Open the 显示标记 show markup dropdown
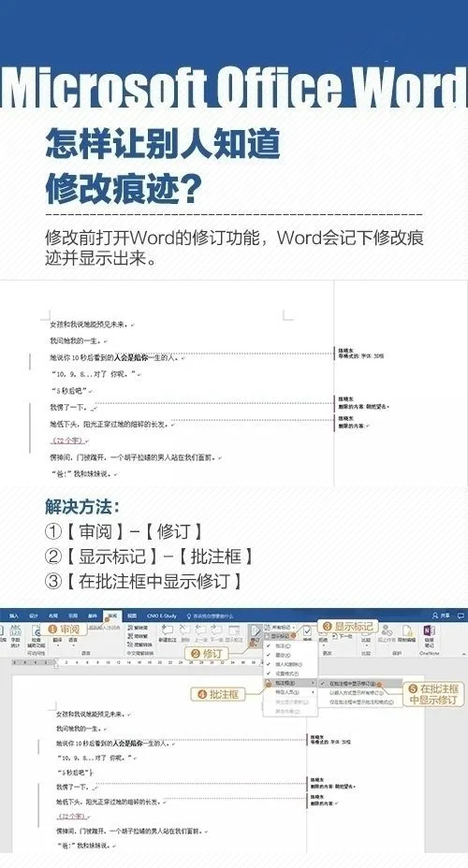The height and width of the screenshot is (868, 468). [279, 635]
